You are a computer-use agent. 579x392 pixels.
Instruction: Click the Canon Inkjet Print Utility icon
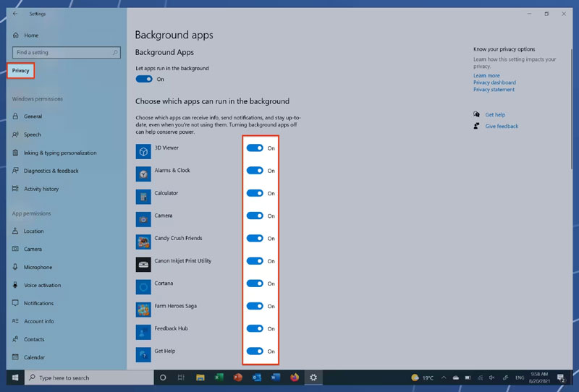pos(143,264)
